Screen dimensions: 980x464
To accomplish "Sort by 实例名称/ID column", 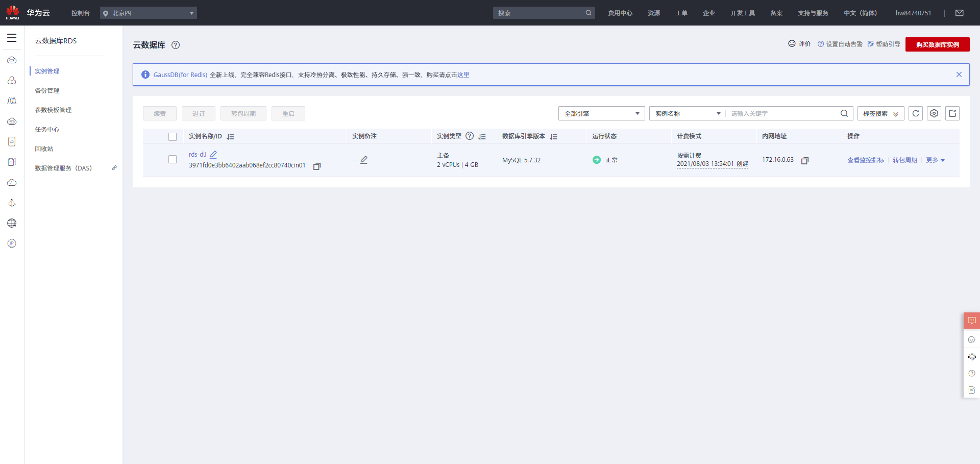I will 230,137.
